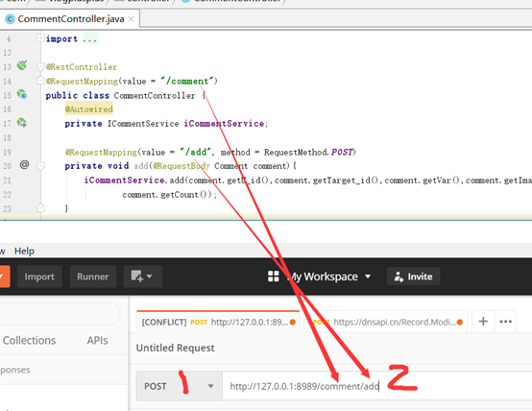Switch to the Collections tab
Screen dimensions: 532x411
29,340
